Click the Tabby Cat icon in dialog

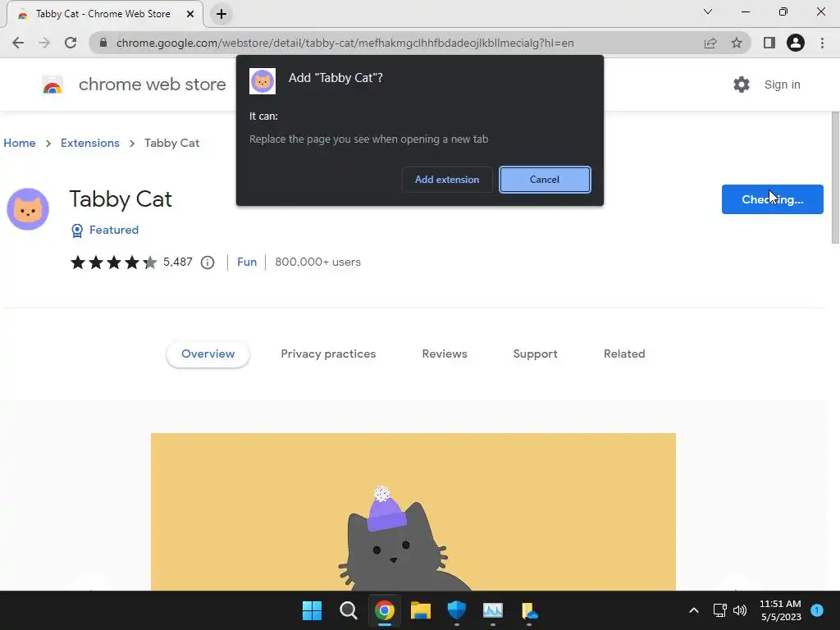[x=262, y=81]
